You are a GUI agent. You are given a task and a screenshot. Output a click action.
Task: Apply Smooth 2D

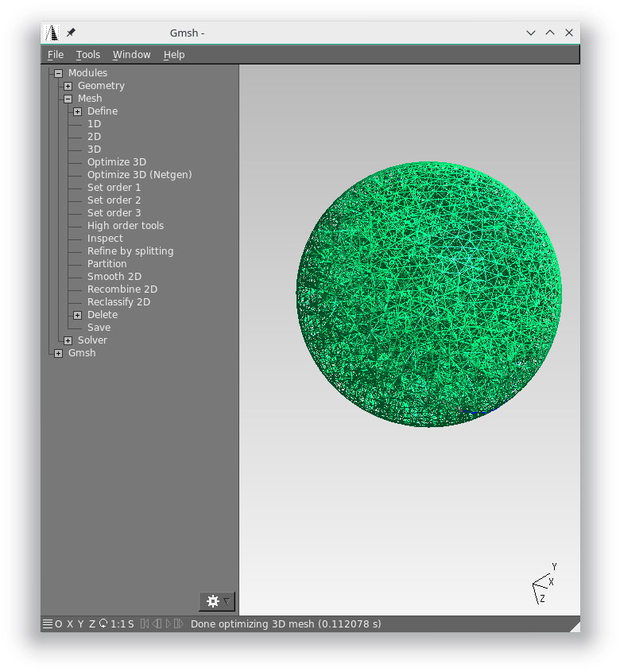pyautogui.click(x=114, y=277)
